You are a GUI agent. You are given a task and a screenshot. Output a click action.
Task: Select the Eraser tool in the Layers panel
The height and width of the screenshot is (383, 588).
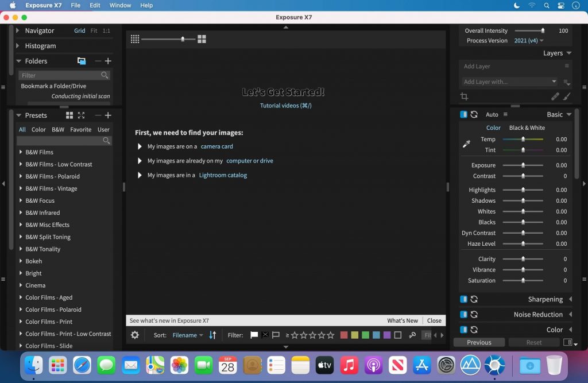[555, 96]
